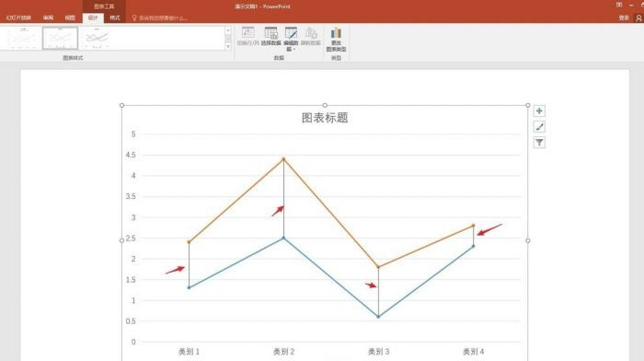
Task: Open the Chart Elements plus button
Action: point(539,111)
